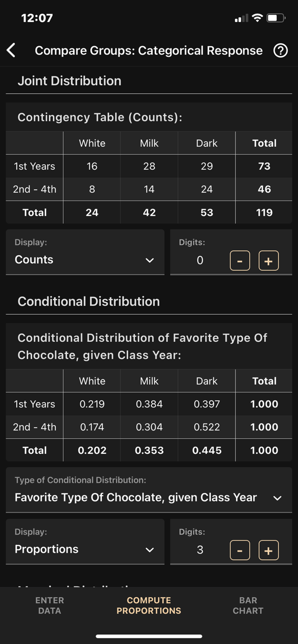Screen dimensions: 298x644
Task: Open the help question mark icon
Action: tap(280, 50)
